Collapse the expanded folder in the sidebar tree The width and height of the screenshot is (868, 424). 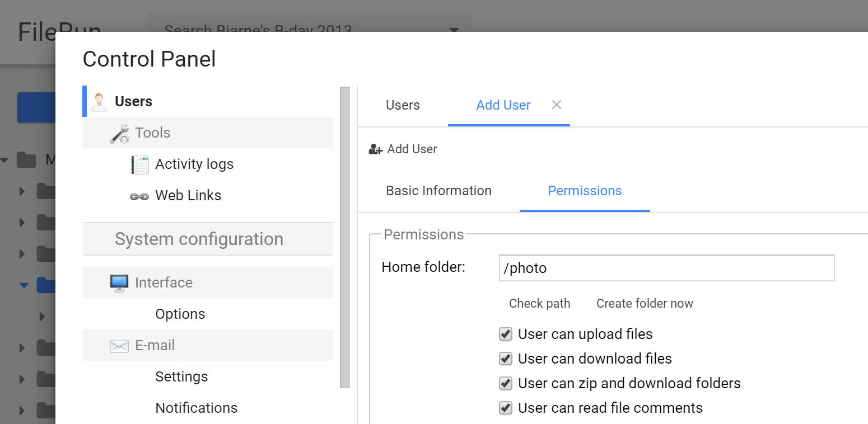click(x=24, y=285)
